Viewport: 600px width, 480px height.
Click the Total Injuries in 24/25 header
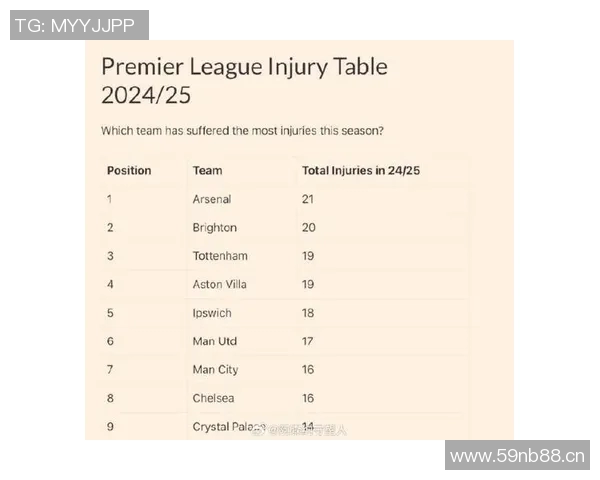coord(360,171)
